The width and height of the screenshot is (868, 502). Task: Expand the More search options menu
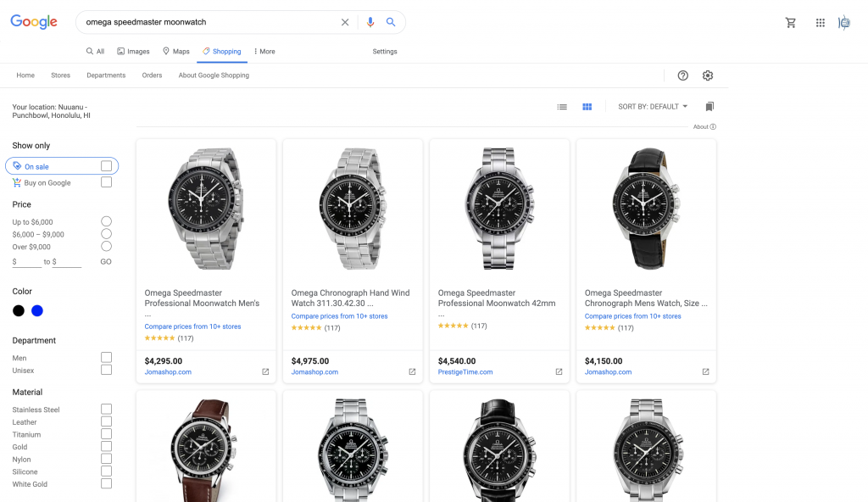click(x=264, y=52)
